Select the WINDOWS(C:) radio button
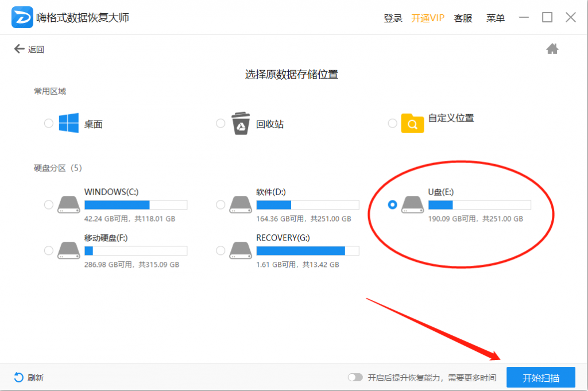Screen dimensions: 588x391 [49, 204]
